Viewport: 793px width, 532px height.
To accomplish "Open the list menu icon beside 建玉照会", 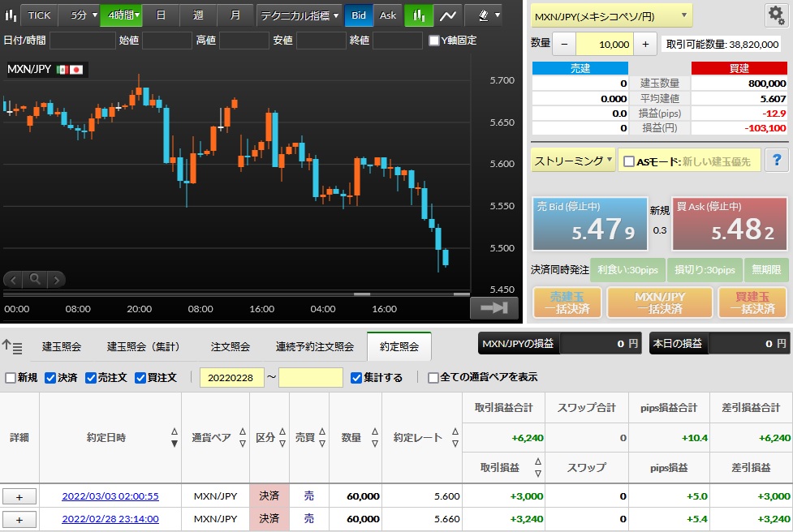I will click(12, 346).
